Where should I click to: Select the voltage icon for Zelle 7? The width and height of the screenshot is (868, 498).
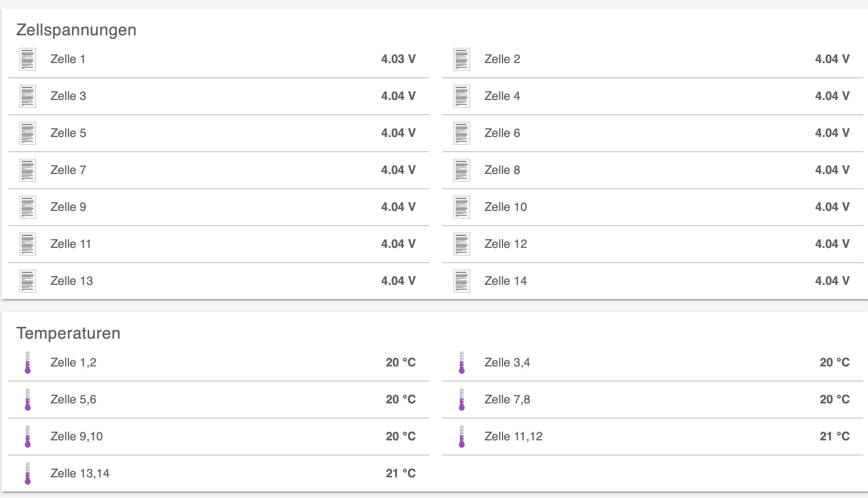[28, 170]
